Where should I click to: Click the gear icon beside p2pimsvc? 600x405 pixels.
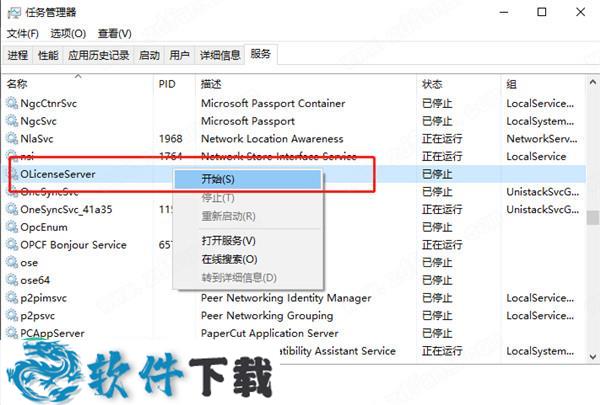pyautogui.click(x=12, y=297)
